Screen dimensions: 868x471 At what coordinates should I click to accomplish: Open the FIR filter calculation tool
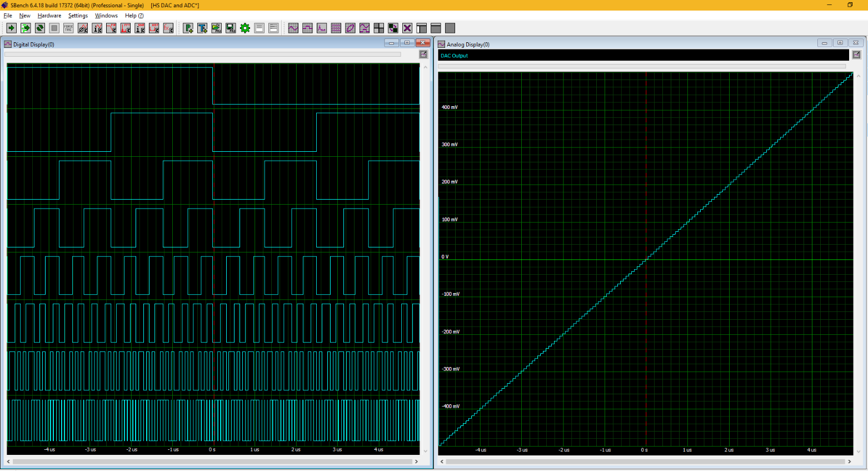[x=111, y=28]
